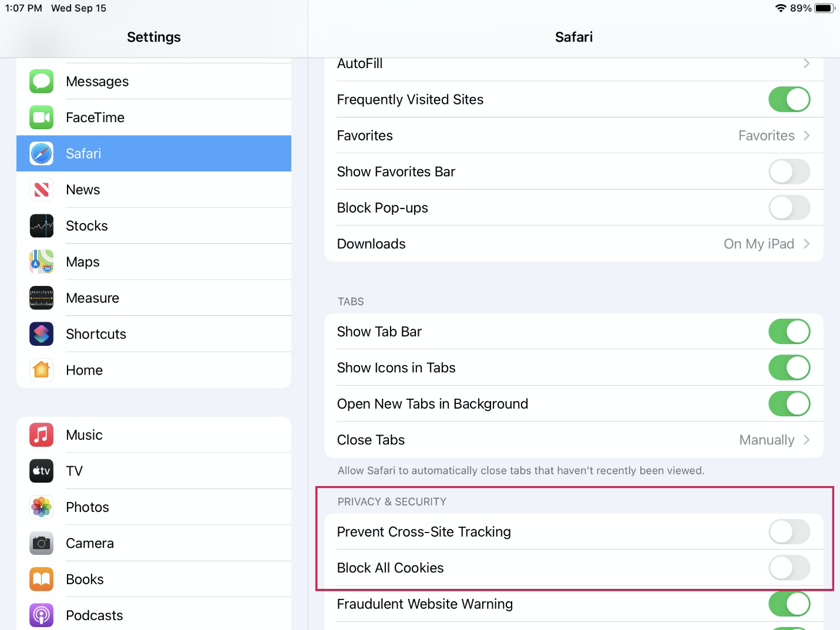Tap the 'On My iPad' Downloads value

tap(759, 244)
